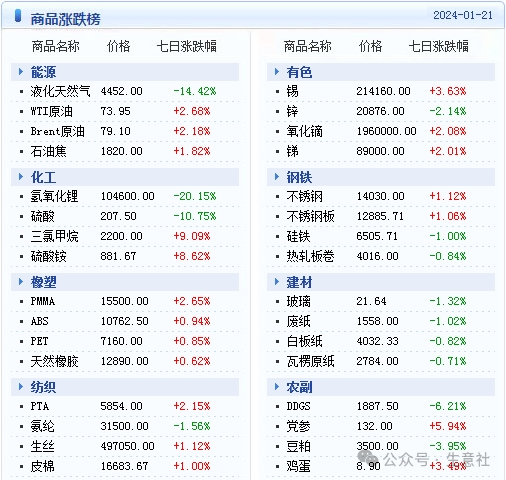Viewport: 506px width, 480px height.
Task: Click the 497050.00 price value
Action: [x=127, y=446]
